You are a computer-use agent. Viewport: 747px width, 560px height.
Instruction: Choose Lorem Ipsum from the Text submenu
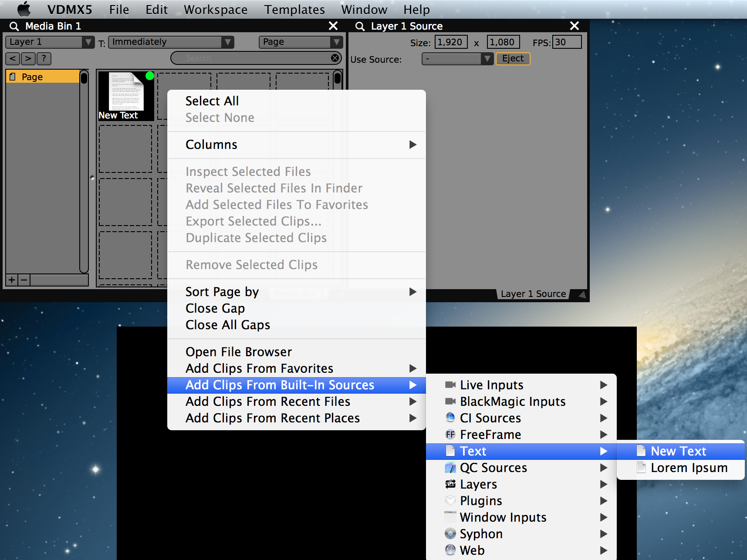[681, 468]
